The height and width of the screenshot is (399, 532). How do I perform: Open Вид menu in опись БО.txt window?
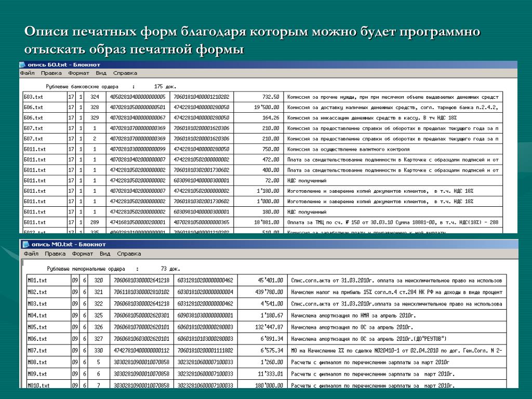(101, 73)
